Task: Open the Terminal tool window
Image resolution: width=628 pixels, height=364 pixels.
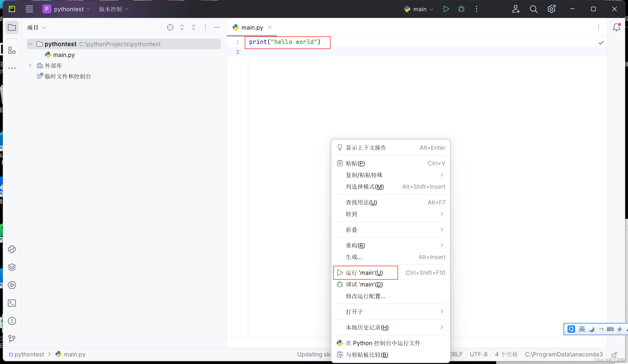Action: 12,303
